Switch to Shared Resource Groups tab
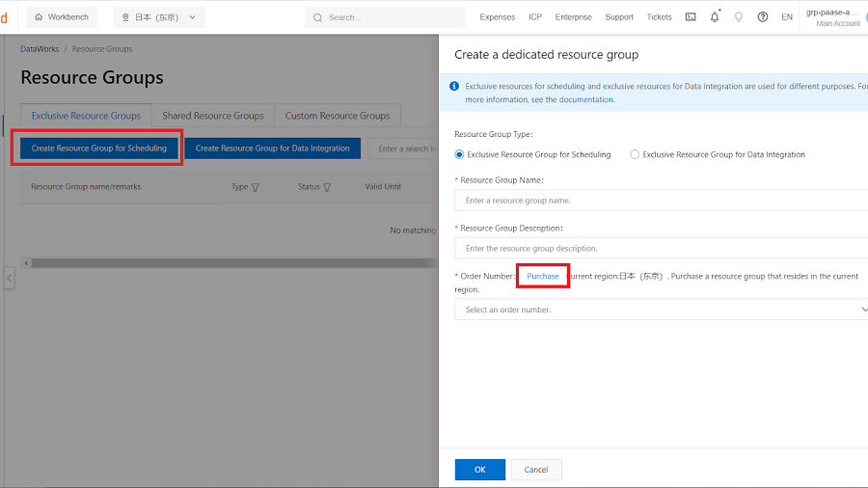This screenshot has height=488, width=868. coord(213,116)
